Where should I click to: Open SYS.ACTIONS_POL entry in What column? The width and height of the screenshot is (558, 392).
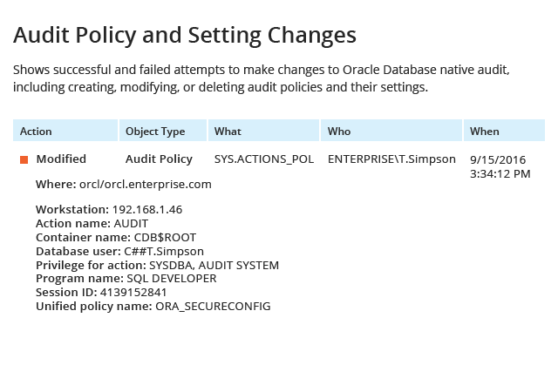click(x=264, y=159)
